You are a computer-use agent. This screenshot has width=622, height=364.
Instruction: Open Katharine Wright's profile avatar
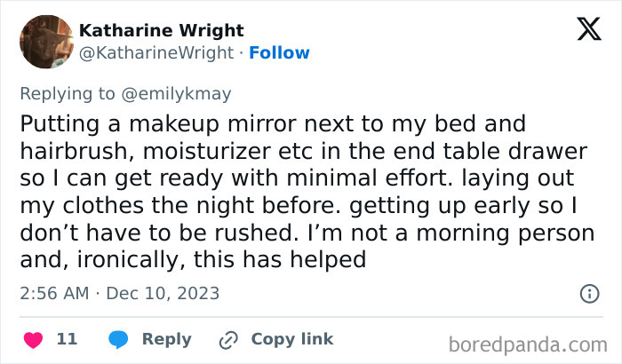point(44,42)
